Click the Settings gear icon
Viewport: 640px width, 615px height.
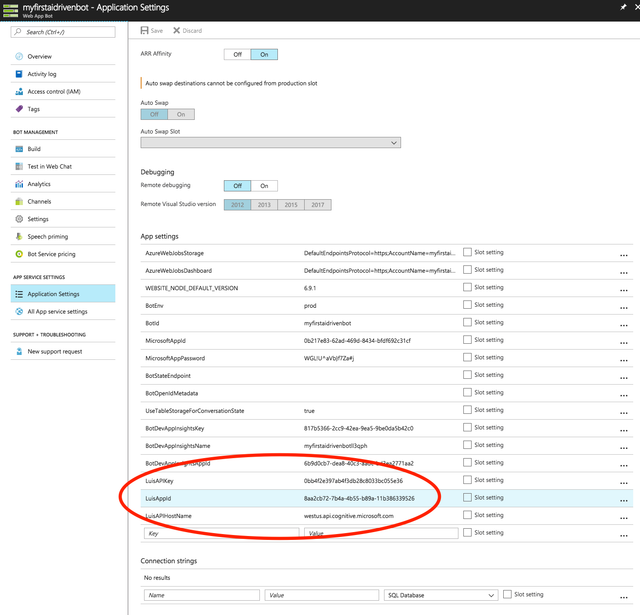(x=19, y=219)
